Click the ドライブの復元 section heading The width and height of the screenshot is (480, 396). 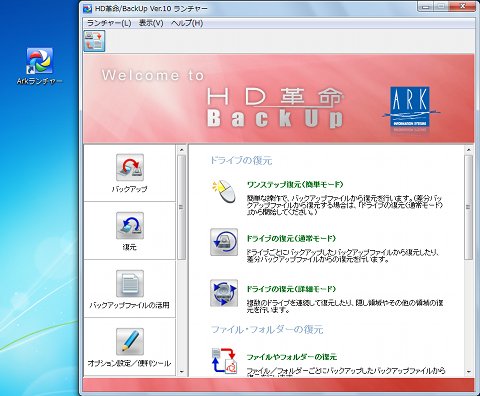[x=241, y=160]
